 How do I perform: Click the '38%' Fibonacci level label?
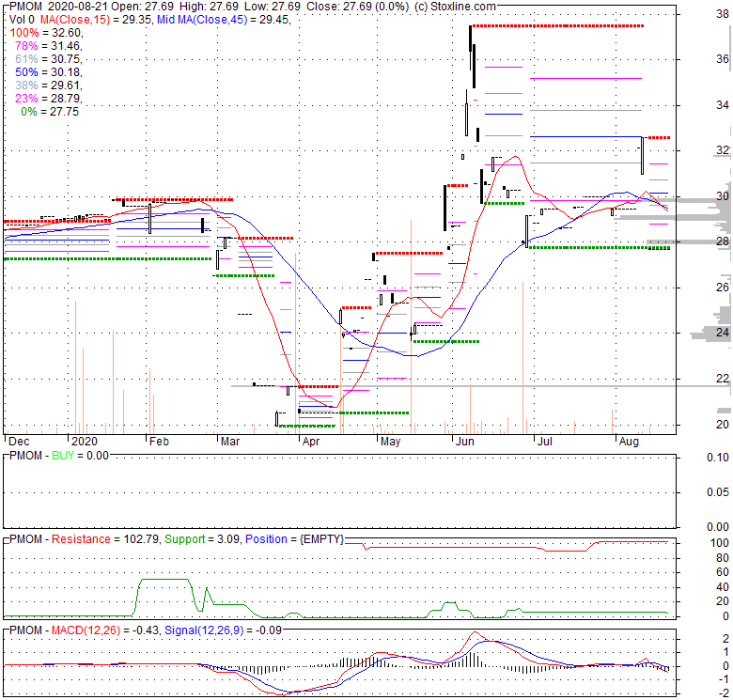pyautogui.click(x=26, y=86)
